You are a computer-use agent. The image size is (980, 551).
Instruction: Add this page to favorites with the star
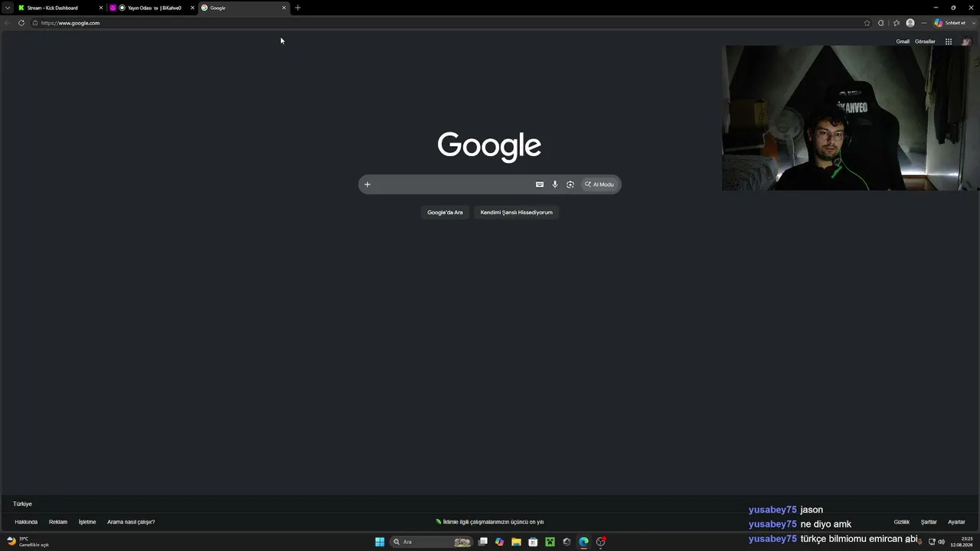point(867,23)
